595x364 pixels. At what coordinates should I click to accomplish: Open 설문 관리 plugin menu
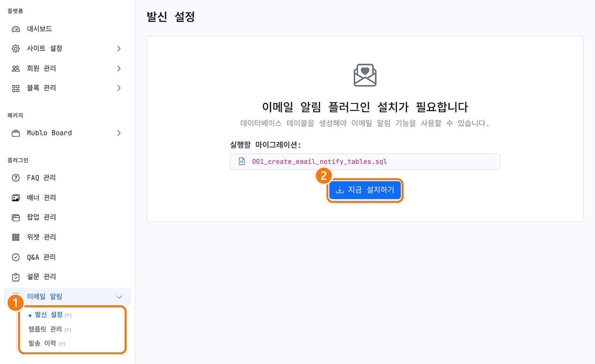(41, 276)
